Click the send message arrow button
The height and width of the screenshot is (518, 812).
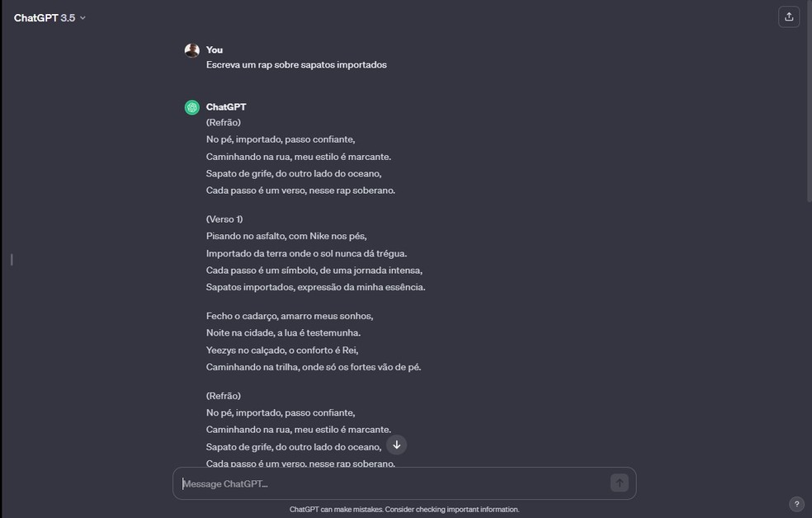pyautogui.click(x=620, y=483)
